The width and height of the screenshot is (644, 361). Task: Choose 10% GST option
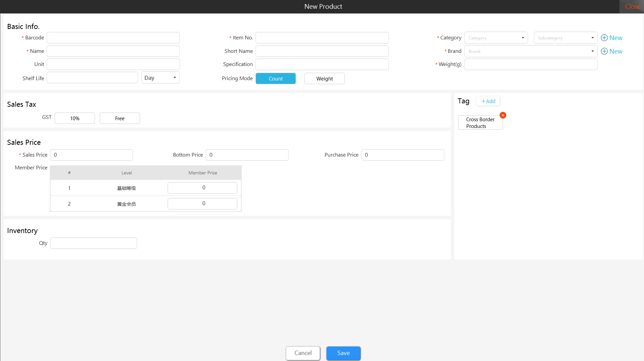(75, 118)
